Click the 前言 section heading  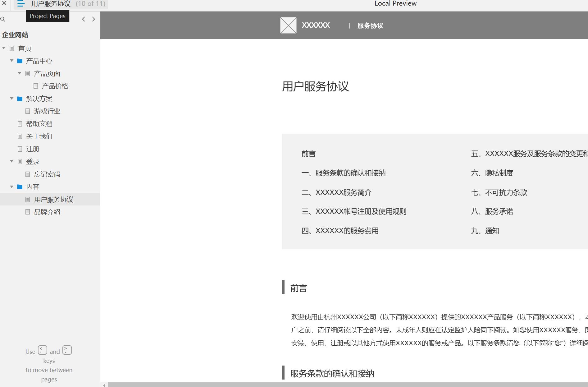tap(299, 288)
